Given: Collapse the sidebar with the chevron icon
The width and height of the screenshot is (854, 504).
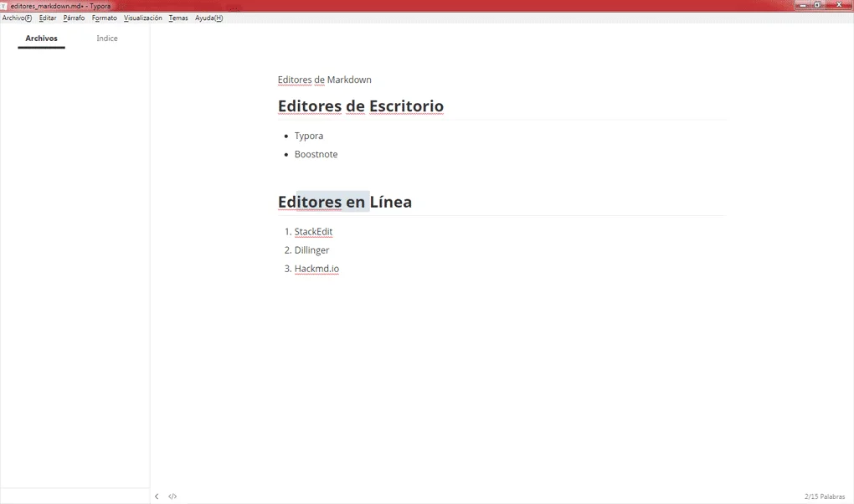Looking at the screenshot, I should pyautogui.click(x=156, y=496).
